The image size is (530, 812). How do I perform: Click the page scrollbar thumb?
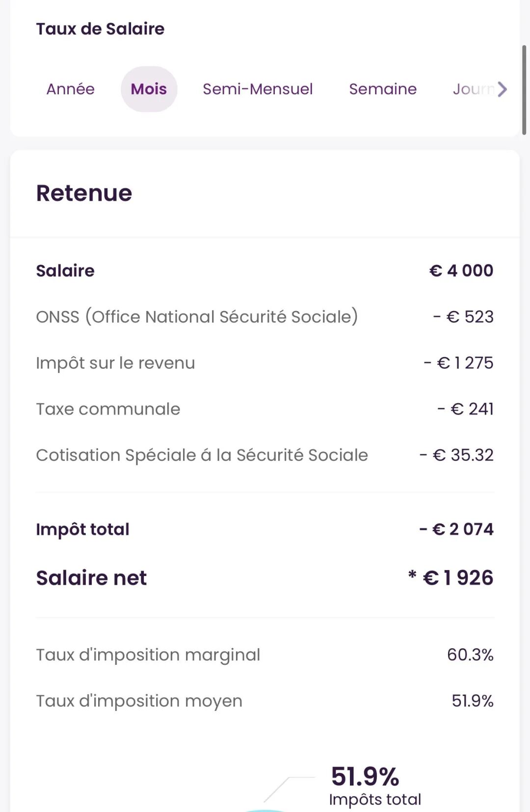[x=524, y=90]
